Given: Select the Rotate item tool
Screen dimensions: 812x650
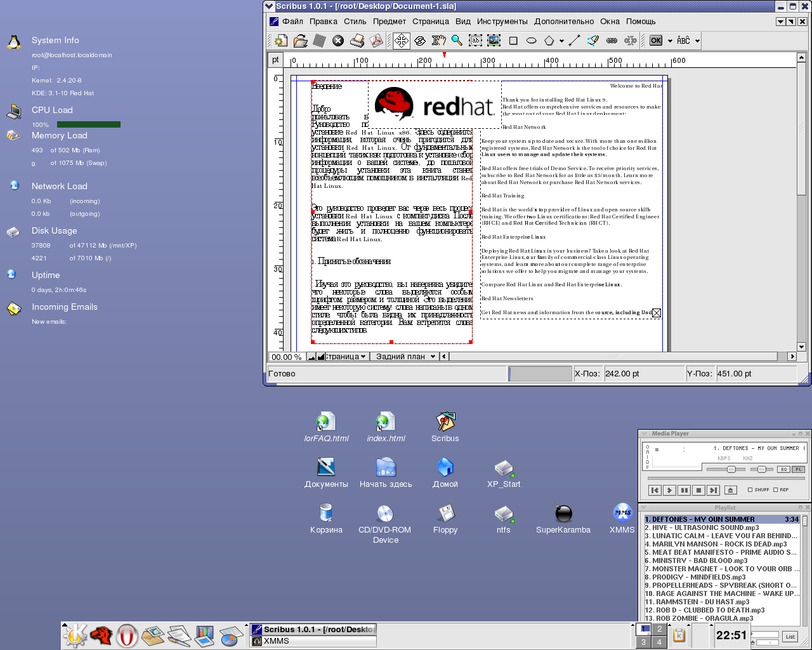Looking at the screenshot, I should pyautogui.click(x=420, y=41).
